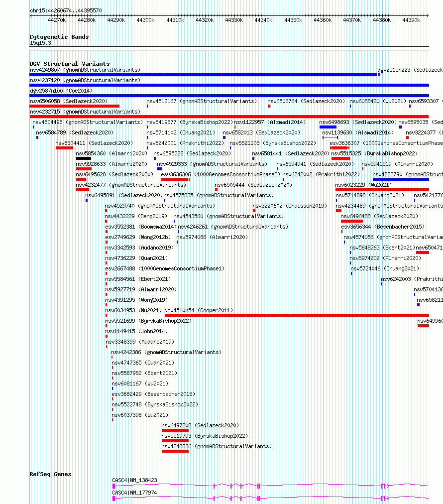
Task: Click nsv4232477 gnomAD variant label
Action: [x=131, y=185]
